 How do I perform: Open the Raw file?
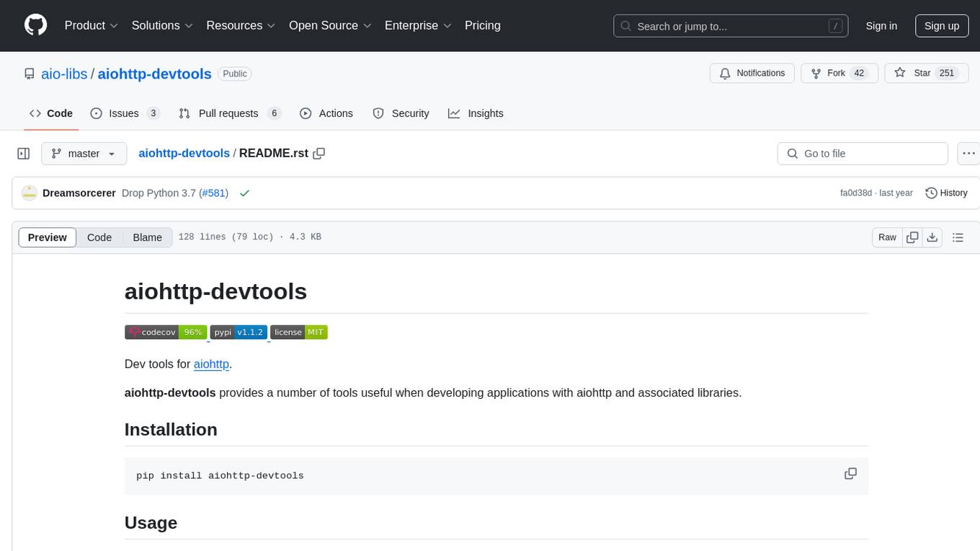(887, 237)
